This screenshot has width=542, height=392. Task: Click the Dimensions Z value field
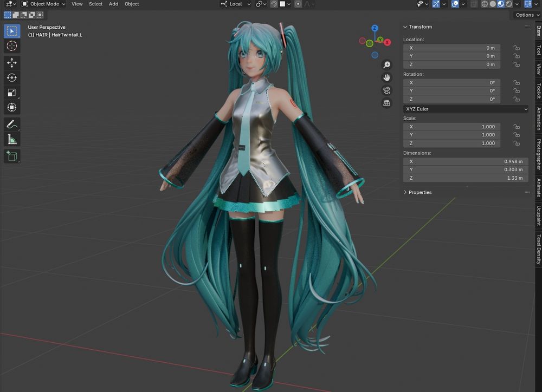click(466, 178)
